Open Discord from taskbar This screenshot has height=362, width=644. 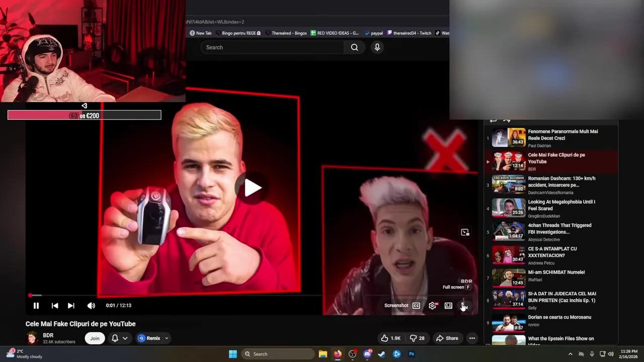[x=367, y=354]
